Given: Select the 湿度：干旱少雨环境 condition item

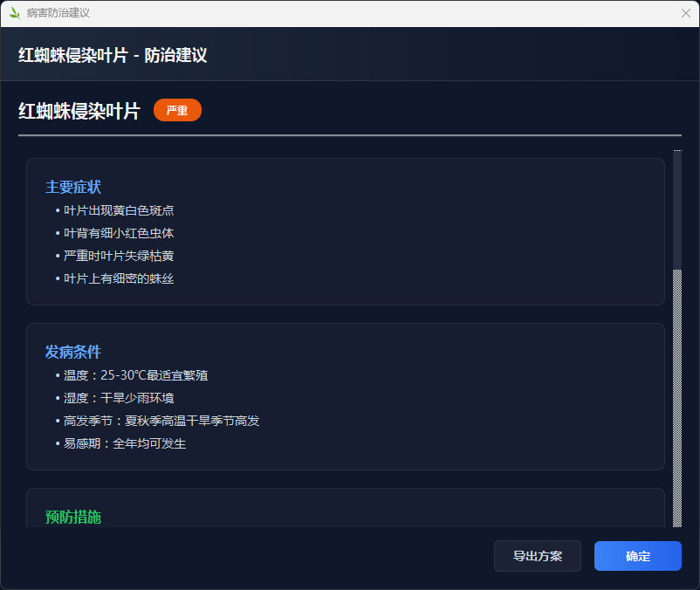Looking at the screenshot, I should (x=119, y=398).
